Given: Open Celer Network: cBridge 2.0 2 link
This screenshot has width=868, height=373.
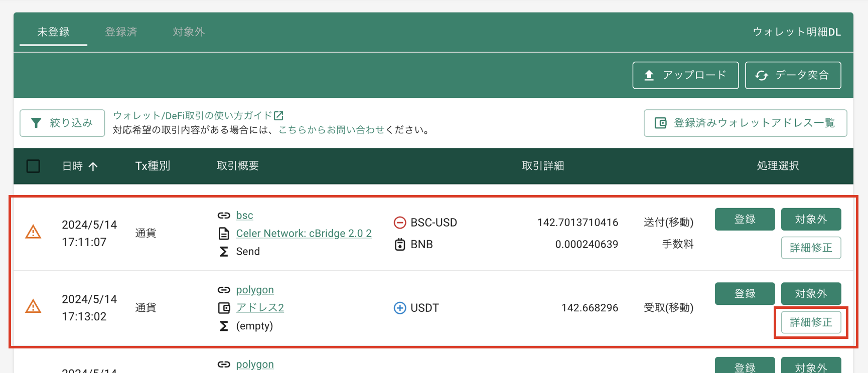Looking at the screenshot, I should point(304,233).
